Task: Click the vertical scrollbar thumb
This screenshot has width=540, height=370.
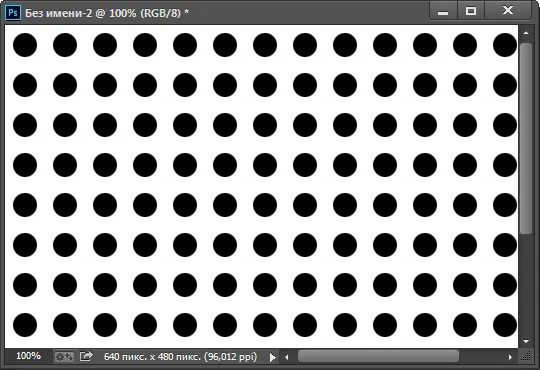Action: tap(526, 138)
